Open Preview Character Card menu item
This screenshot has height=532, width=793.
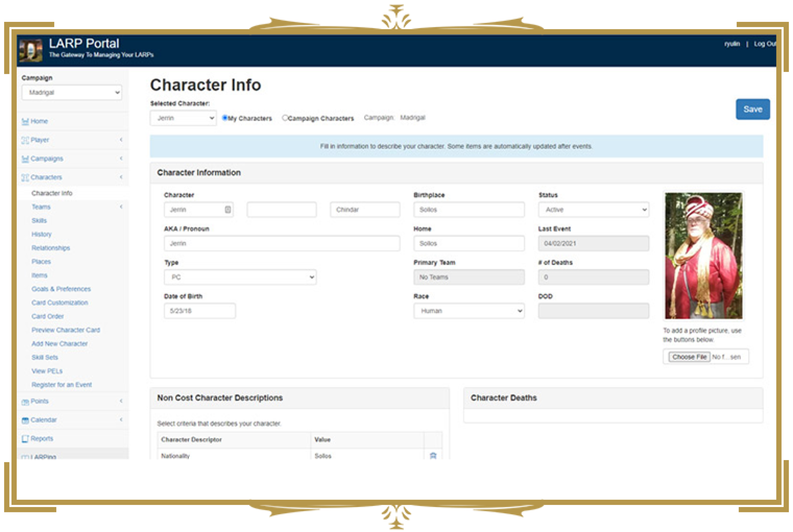[66, 330]
